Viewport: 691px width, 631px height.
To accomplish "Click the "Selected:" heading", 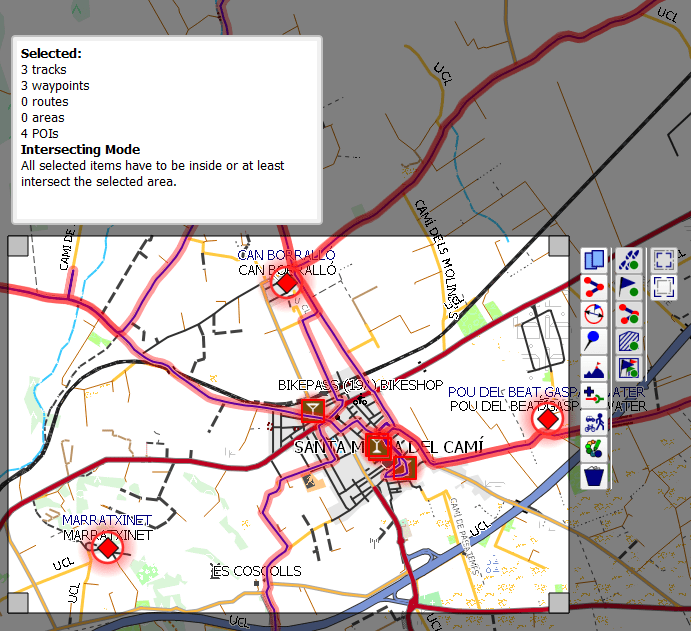I will [x=51, y=54].
